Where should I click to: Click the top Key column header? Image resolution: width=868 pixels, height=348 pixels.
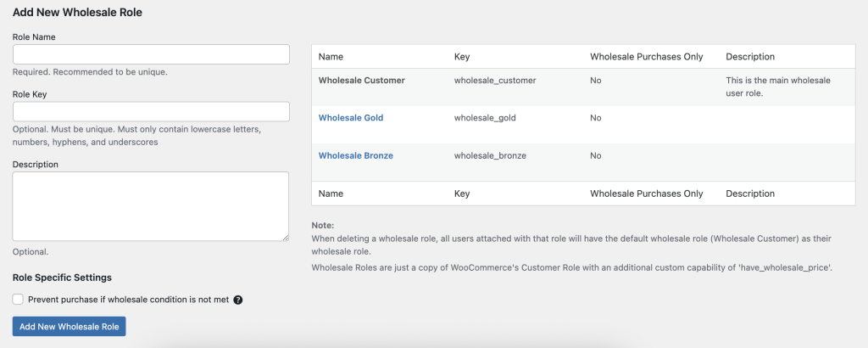(462, 57)
